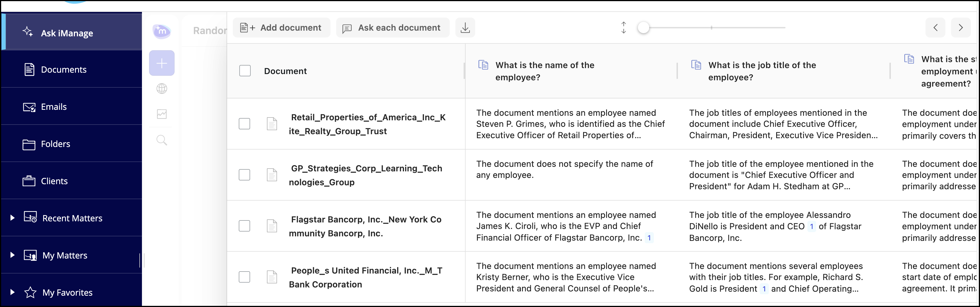The image size is (980, 307).
Task: Click the Add document button
Action: coord(282,28)
